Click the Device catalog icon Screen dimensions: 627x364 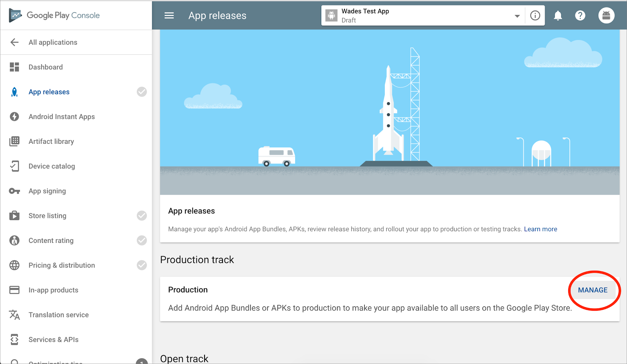click(x=14, y=166)
